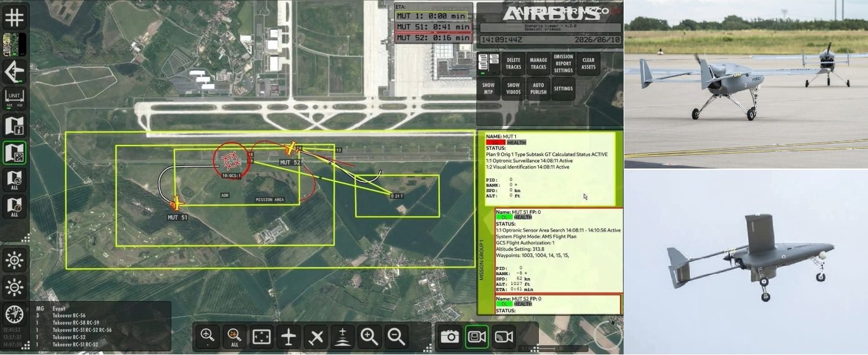Toggle the NM/KM distance unit switch
Viewport: 868px width, 355px height.
point(14,99)
